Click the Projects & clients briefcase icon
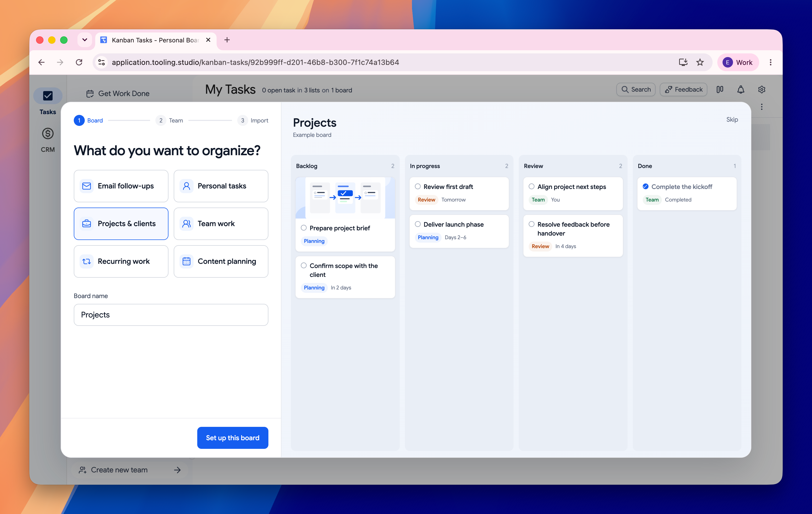 pos(87,224)
